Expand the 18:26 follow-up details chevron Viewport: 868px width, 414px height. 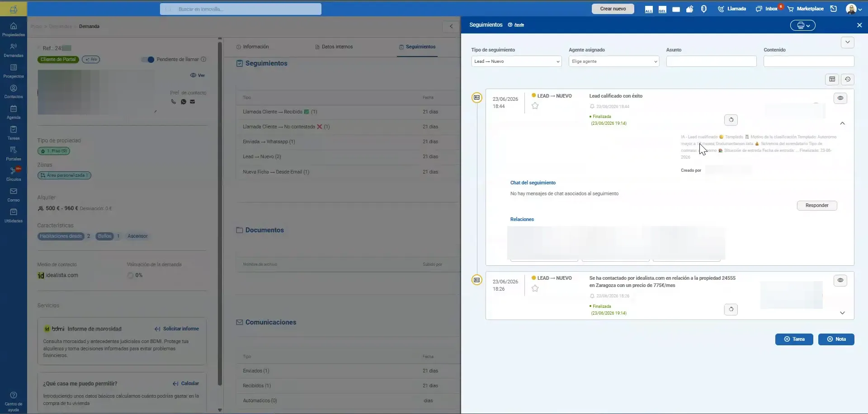(842, 313)
